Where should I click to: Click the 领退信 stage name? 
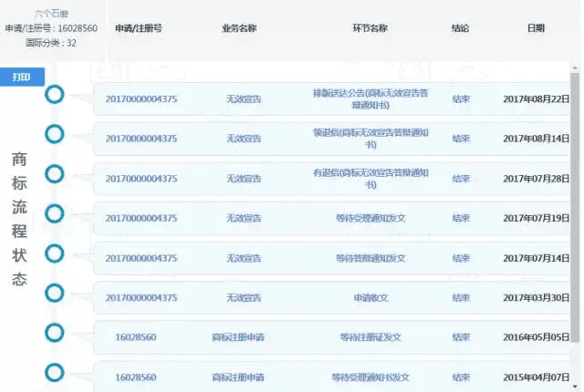point(370,139)
